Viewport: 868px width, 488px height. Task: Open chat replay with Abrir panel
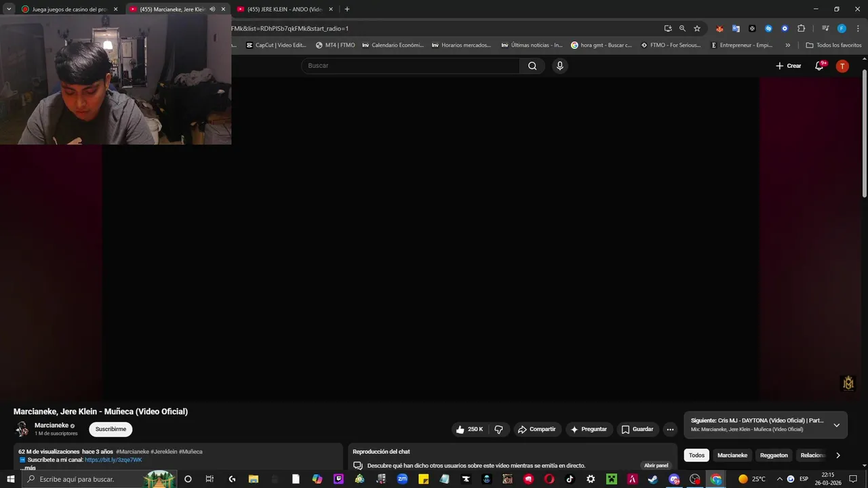click(x=656, y=466)
